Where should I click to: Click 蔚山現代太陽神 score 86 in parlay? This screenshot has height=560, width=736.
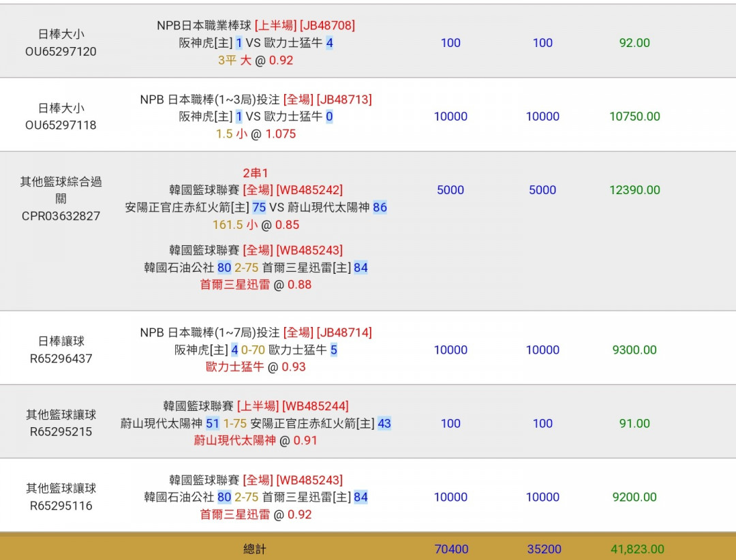pos(380,208)
